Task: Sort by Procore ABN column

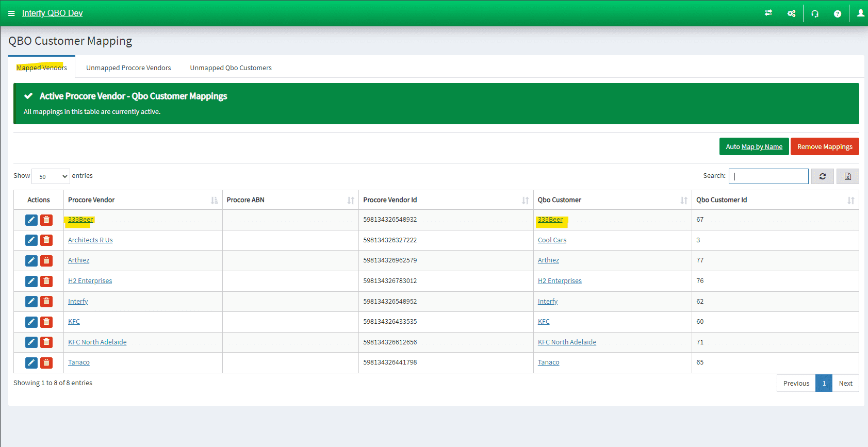Action: [350, 200]
